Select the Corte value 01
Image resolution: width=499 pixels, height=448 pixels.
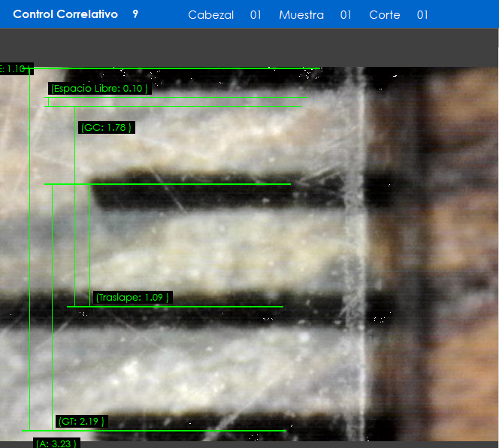[x=422, y=15]
